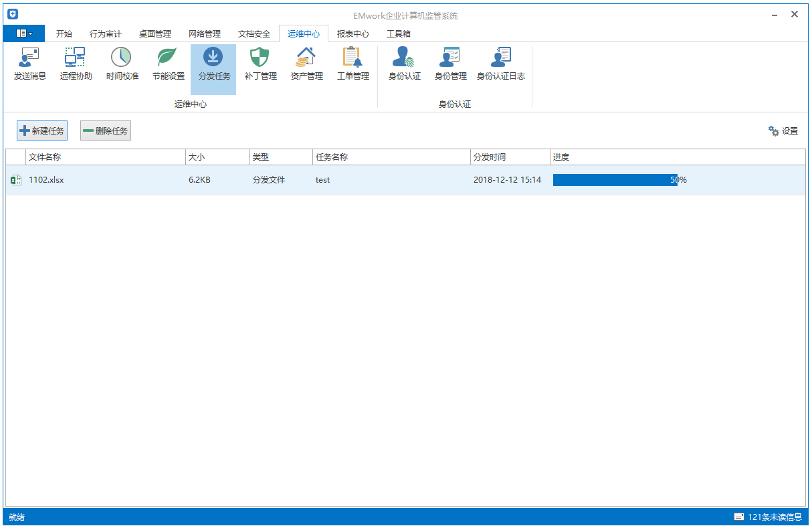The width and height of the screenshot is (812, 528).
Task: Open 补丁管理 patch management
Action: click(260, 64)
